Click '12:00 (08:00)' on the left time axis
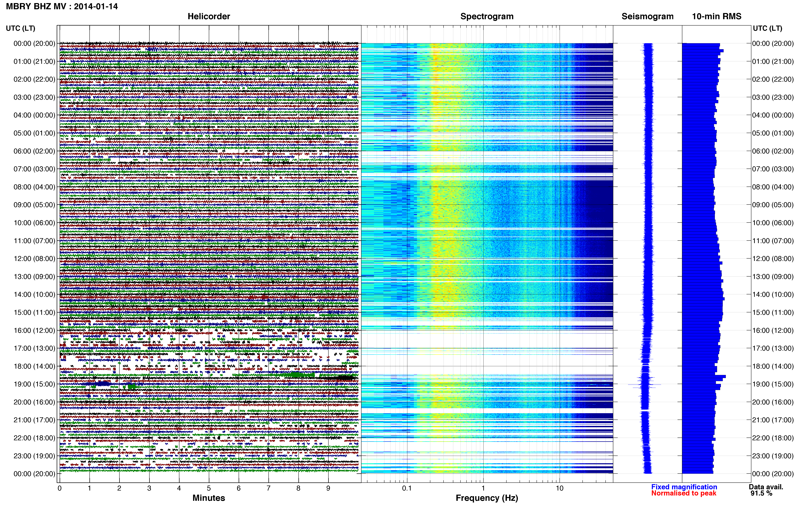The image size is (812, 508). point(34,259)
